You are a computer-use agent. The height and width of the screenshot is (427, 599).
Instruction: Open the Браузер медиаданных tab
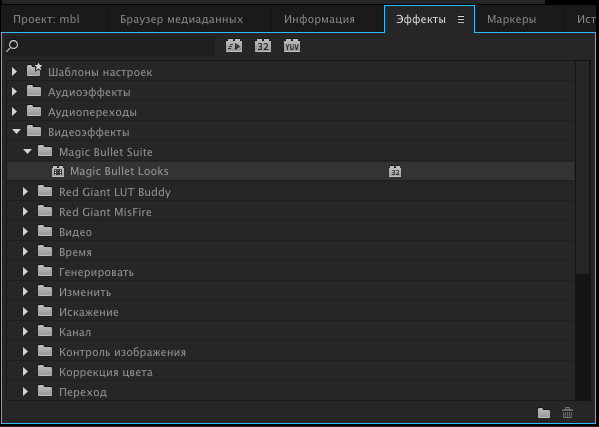tap(181, 19)
